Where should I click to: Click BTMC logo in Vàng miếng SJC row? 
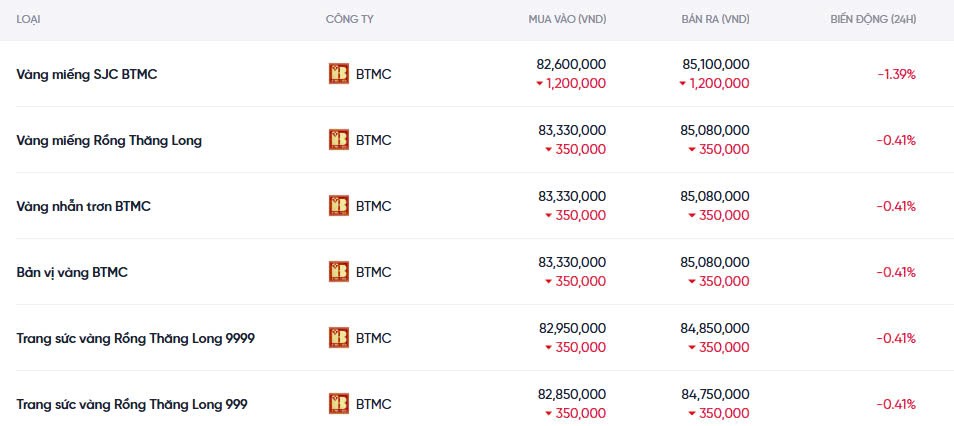click(x=339, y=74)
